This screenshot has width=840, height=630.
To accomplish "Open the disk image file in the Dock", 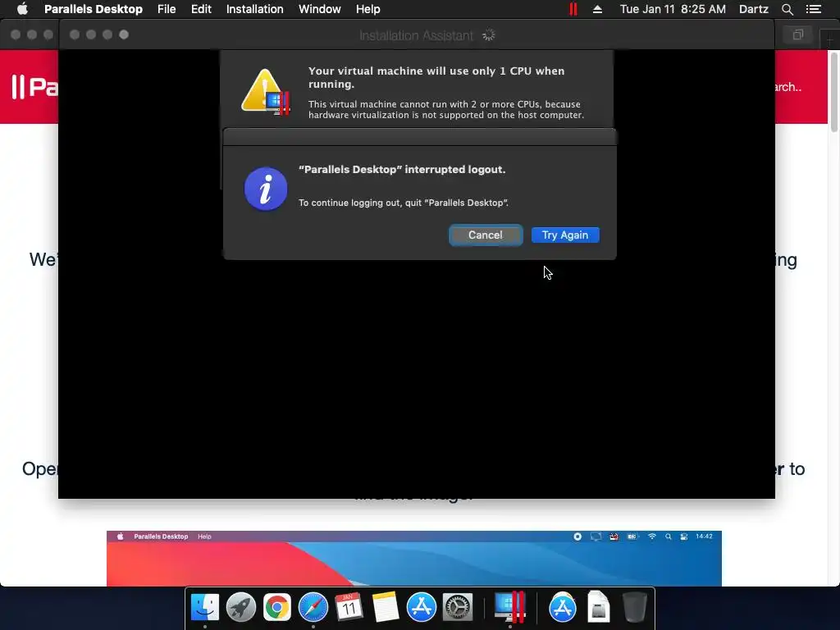I will tap(598, 607).
